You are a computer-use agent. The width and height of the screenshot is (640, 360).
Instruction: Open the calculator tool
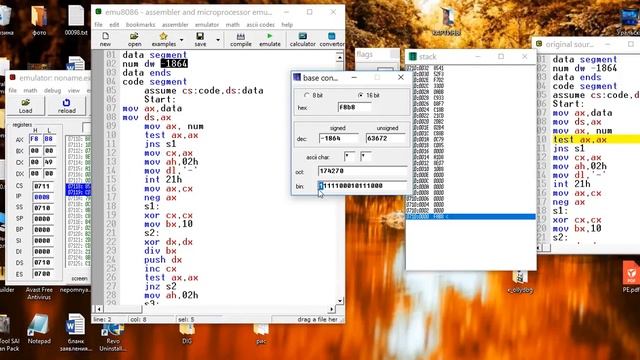[x=302, y=39]
